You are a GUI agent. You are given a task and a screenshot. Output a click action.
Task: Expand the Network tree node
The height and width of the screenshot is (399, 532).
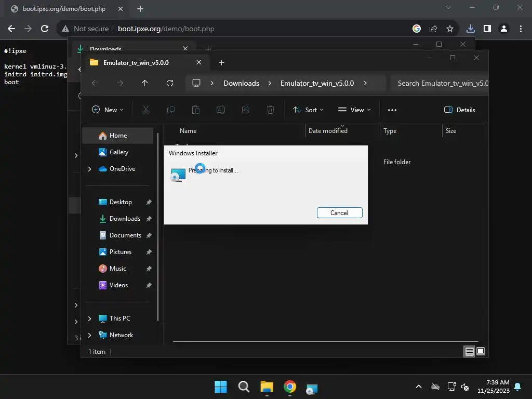(x=89, y=335)
